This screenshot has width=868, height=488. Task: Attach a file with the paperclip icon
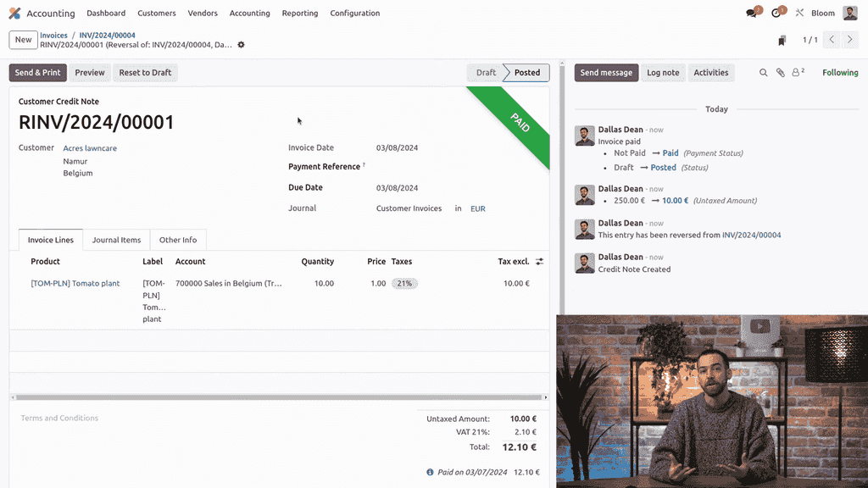coord(780,73)
